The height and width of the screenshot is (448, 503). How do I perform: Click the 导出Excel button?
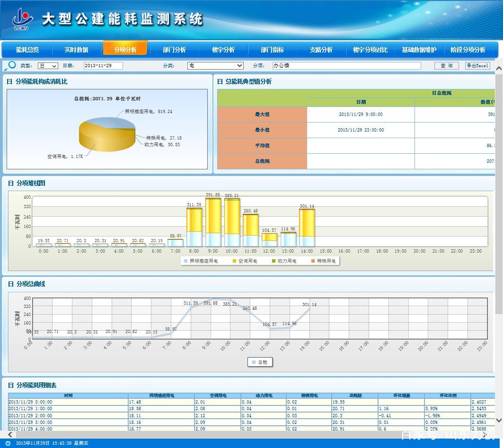pyautogui.click(x=477, y=66)
